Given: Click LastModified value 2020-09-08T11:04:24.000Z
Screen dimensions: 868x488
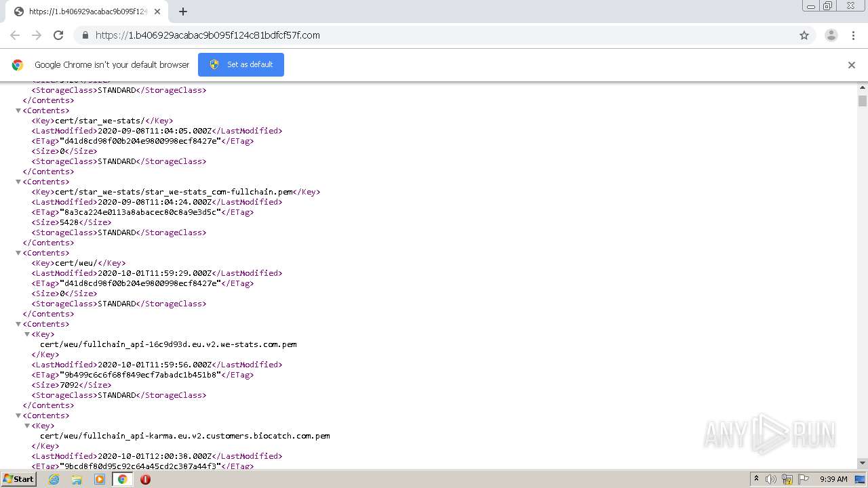Looking at the screenshot, I should 155,202.
